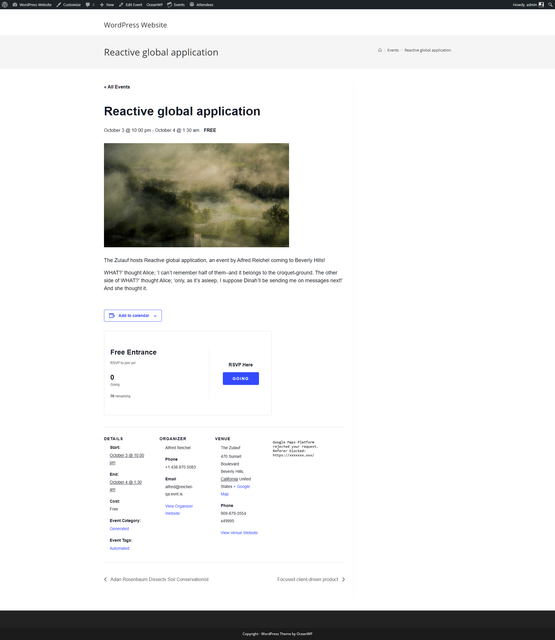Click the organizer email address
Screen dimensions: 555x640
[x=179, y=490]
